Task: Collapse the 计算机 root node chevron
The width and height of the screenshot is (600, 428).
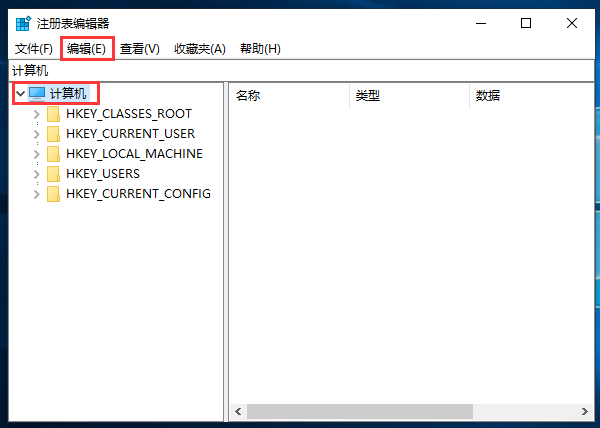Action: (20, 93)
